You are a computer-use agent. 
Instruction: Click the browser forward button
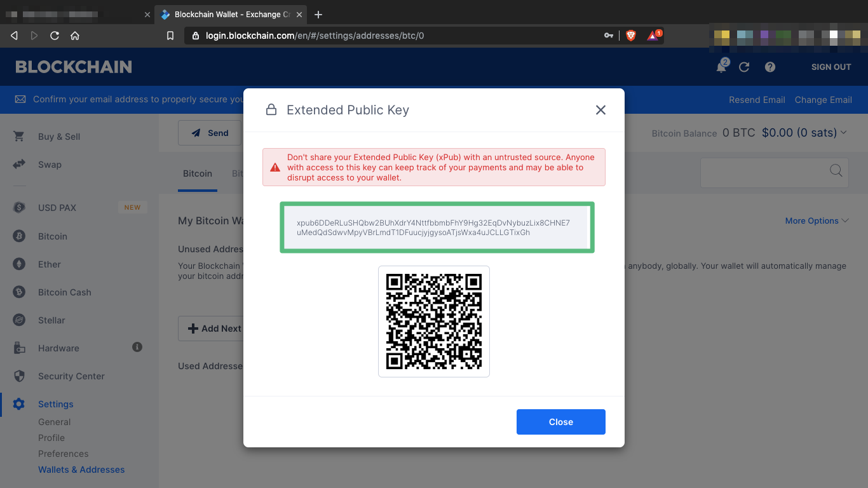34,36
